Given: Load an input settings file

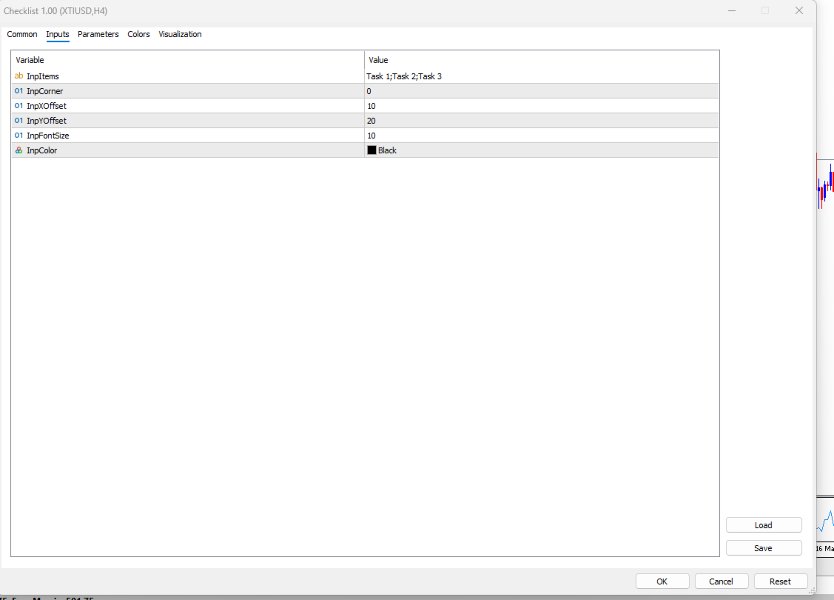Looking at the screenshot, I should pyautogui.click(x=763, y=525).
